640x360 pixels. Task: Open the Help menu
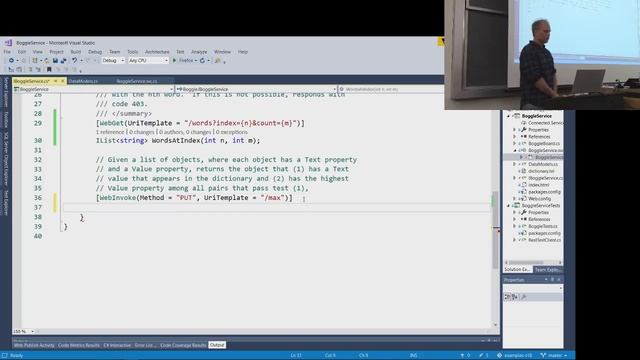(243, 52)
